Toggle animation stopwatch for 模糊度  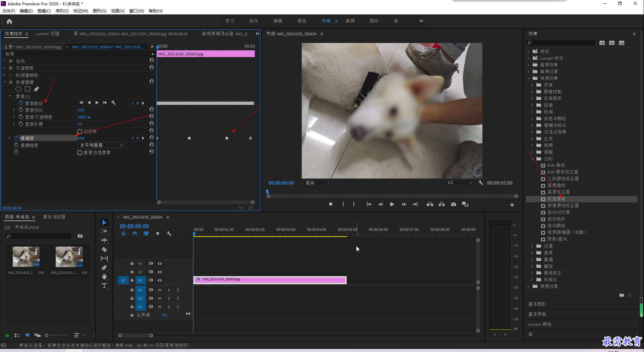tap(16, 138)
